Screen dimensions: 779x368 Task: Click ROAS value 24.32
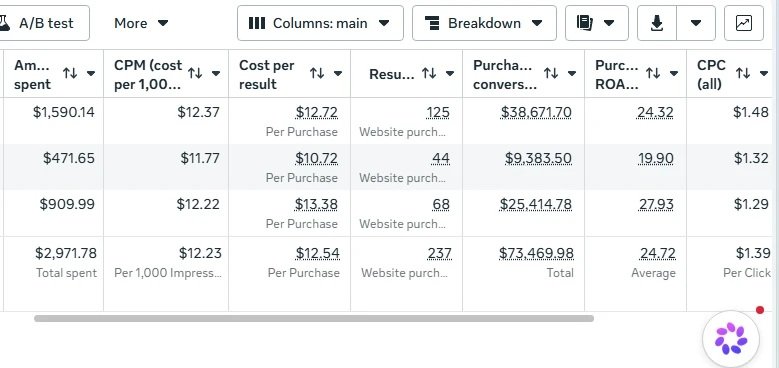[655, 112]
